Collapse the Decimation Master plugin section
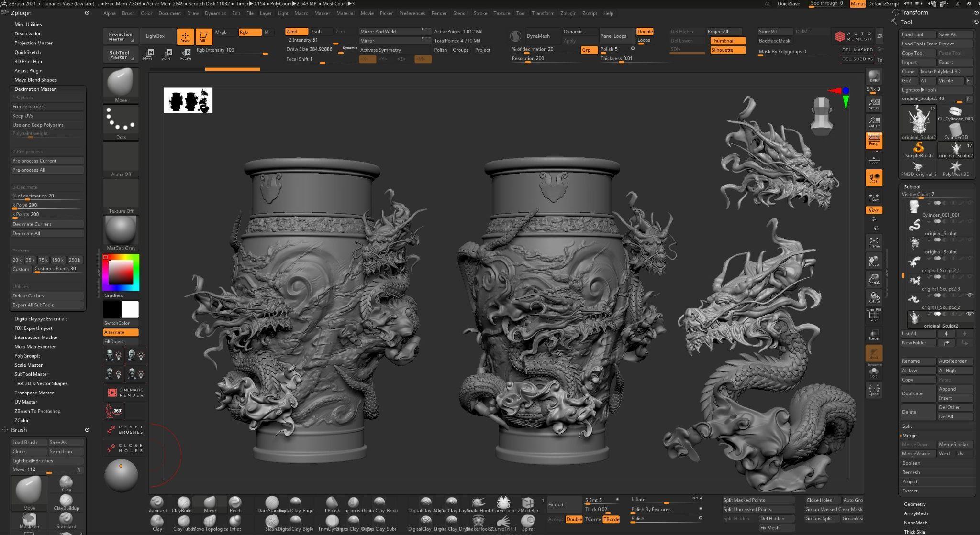980x535 pixels. click(x=35, y=89)
